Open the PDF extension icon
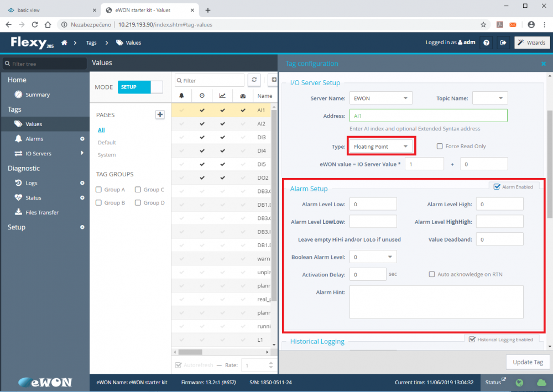This screenshot has width=553, height=392. (500, 25)
